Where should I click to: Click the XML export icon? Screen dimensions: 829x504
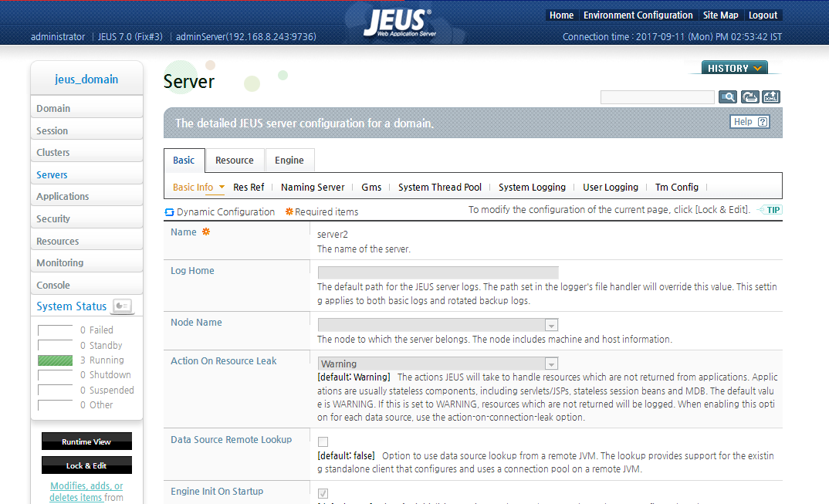click(771, 96)
